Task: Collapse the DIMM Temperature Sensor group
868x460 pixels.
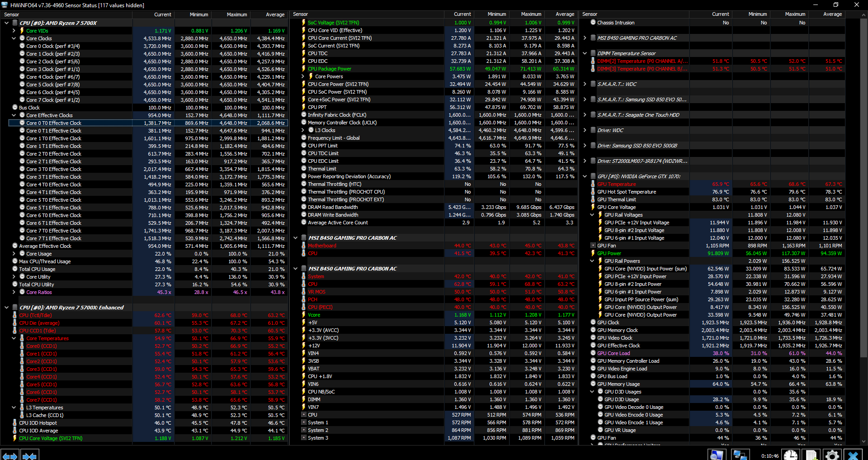Action: click(x=585, y=53)
